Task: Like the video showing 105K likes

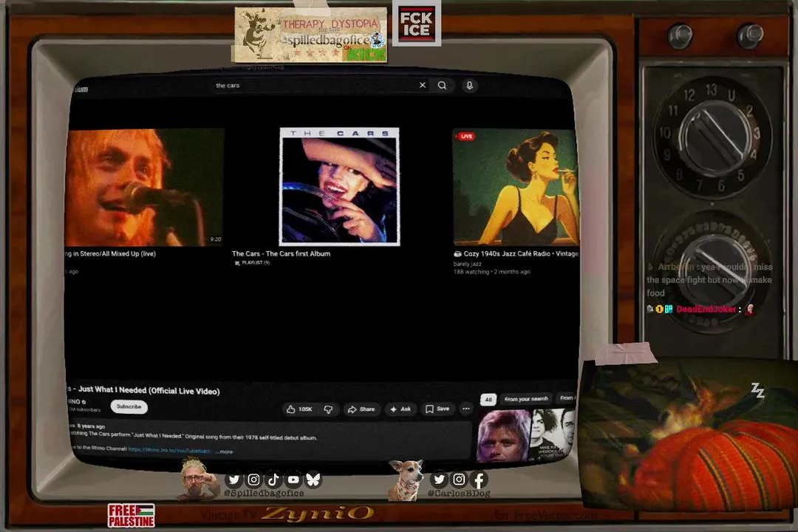Action: (x=299, y=409)
